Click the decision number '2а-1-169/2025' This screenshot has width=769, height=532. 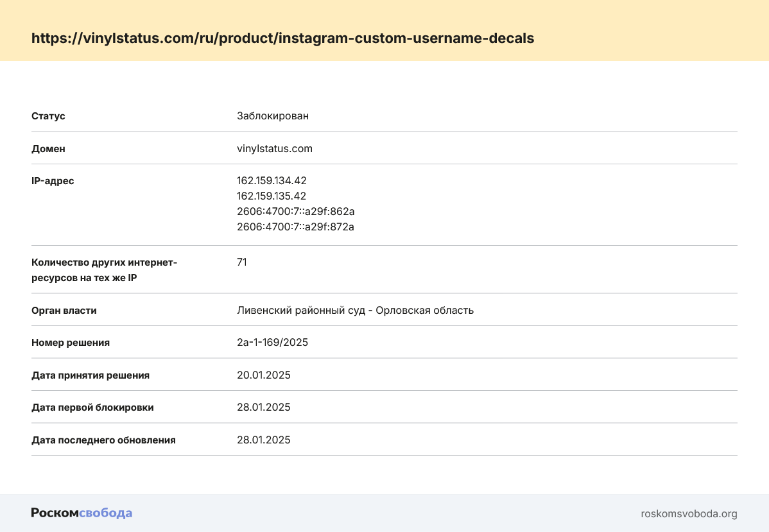(273, 342)
